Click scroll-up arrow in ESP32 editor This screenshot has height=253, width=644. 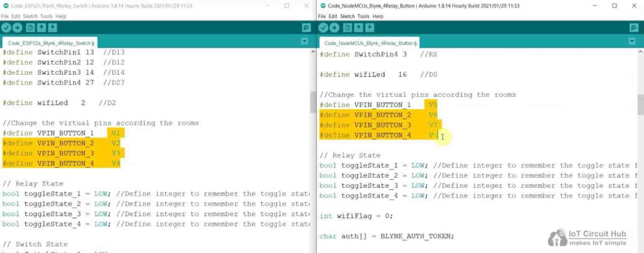click(313, 52)
